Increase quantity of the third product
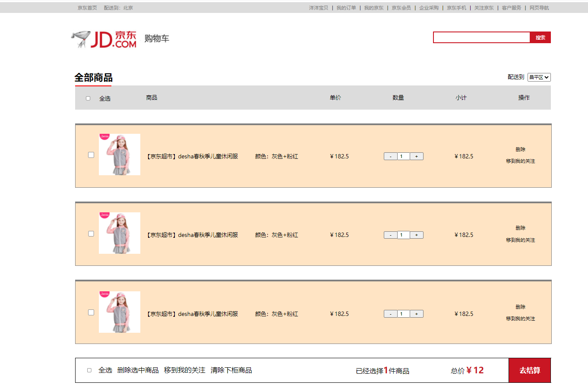 pyautogui.click(x=417, y=314)
